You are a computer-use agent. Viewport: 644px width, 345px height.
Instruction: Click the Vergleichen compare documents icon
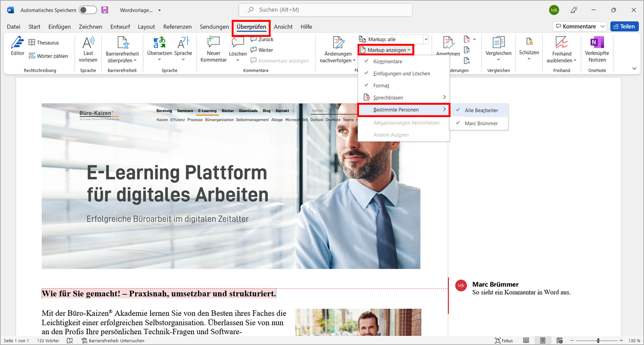point(498,42)
